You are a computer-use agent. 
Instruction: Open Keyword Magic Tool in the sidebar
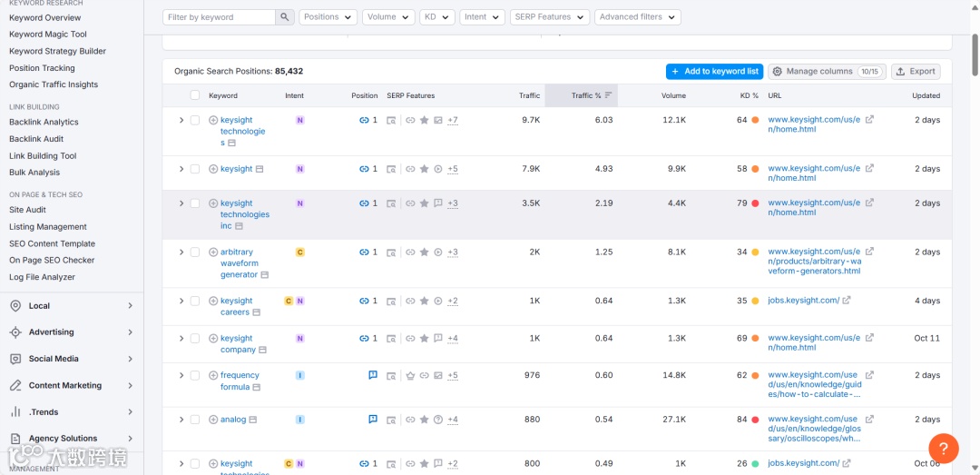[x=48, y=35]
